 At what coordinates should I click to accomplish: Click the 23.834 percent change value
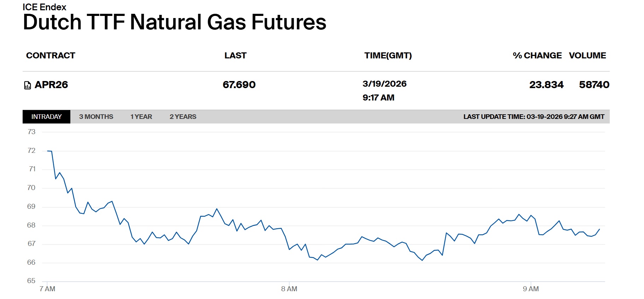pyautogui.click(x=546, y=85)
